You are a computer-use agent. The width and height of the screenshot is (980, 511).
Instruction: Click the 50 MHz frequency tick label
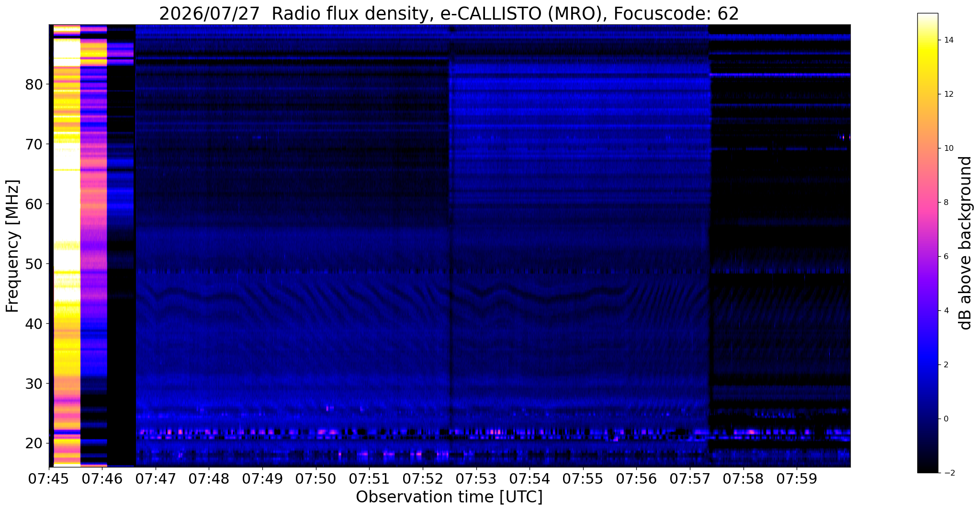34,264
